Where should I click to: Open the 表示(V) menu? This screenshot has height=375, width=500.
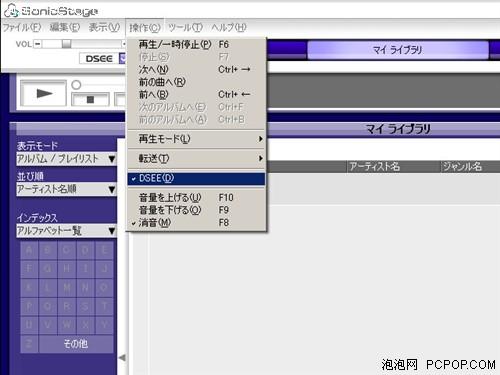(x=104, y=27)
